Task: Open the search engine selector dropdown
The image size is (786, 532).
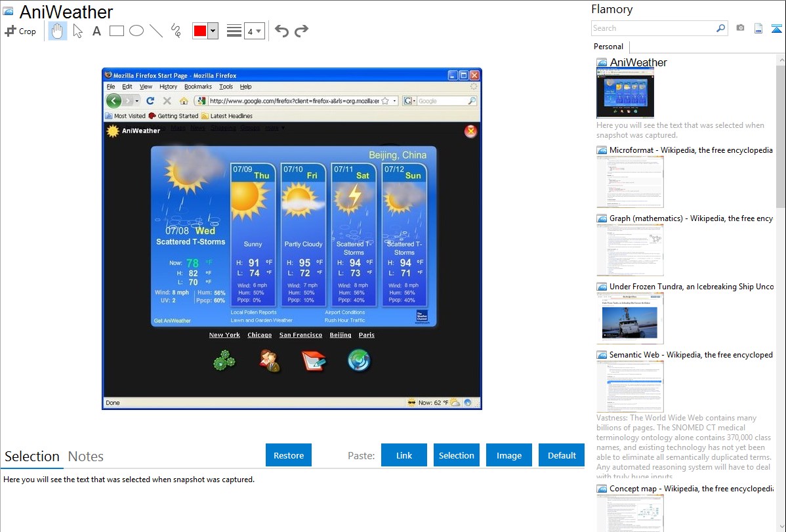Action: pos(409,101)
